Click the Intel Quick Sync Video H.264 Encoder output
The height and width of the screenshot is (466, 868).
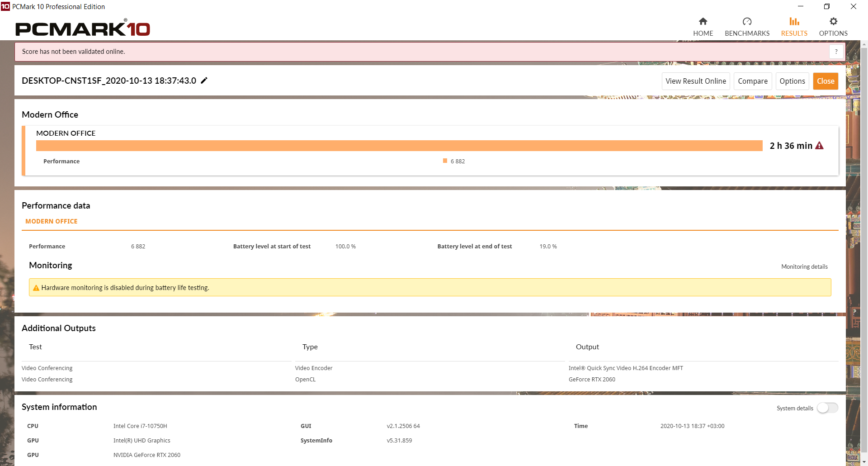[626, 368]
